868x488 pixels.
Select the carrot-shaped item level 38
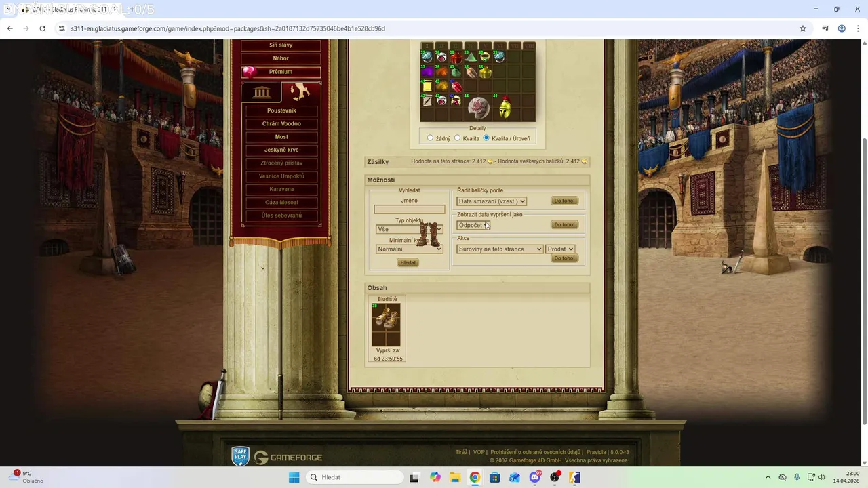(471, 71)
